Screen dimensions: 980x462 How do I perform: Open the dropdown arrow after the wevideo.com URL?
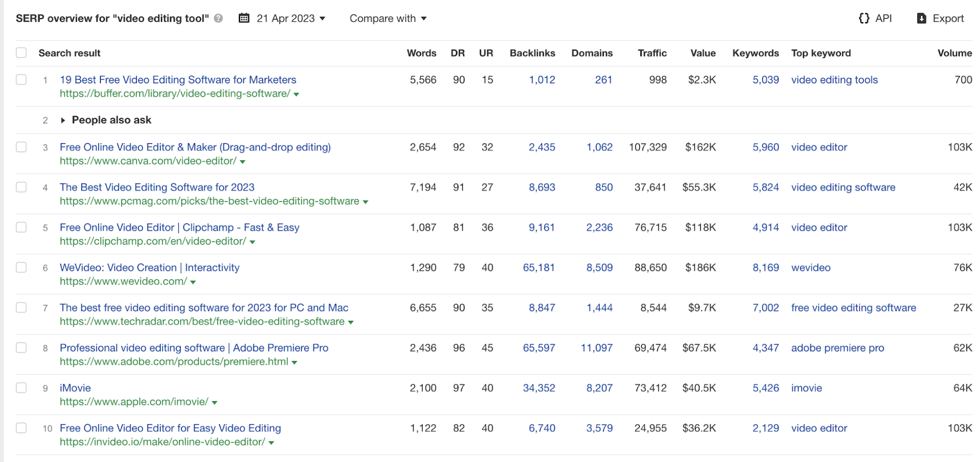click(193, 282)
